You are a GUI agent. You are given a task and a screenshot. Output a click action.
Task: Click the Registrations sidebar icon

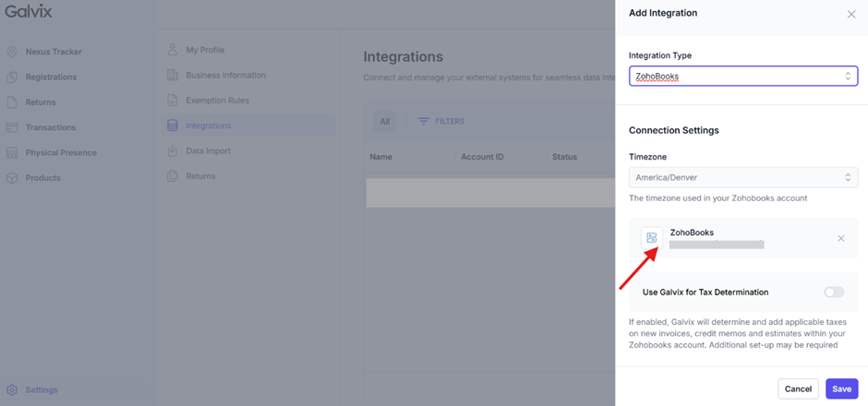(12, 77)
